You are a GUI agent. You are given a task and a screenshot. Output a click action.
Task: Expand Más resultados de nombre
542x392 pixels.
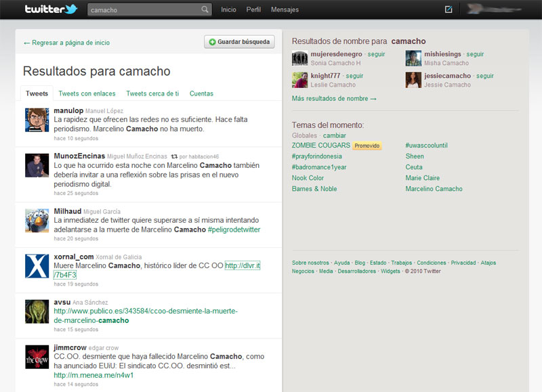click(334, 99)
